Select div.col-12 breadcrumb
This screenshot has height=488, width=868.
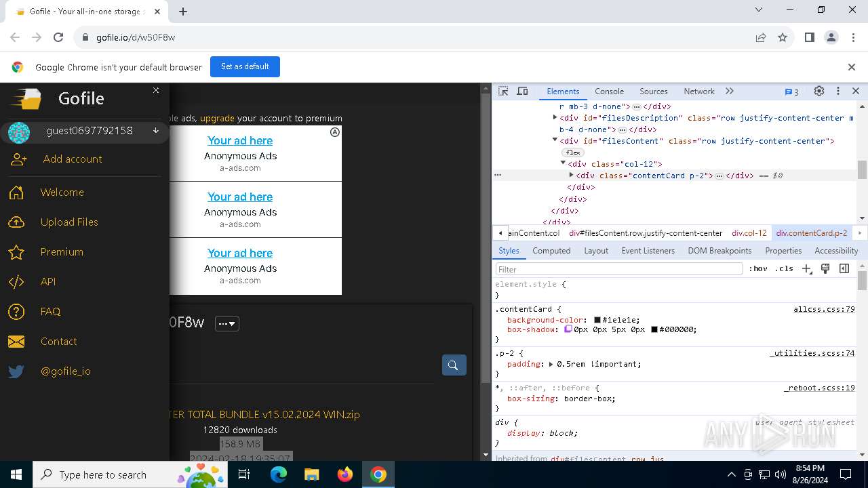click(749, 232)
